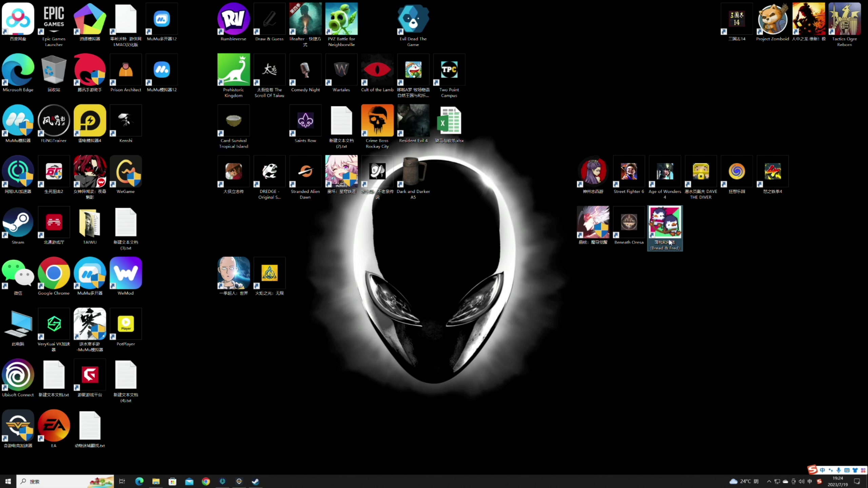This screenshot has height=488, width=868.
Task: Open the MuMu多开器12 shortcut
Action: click(x=162, y=22)
